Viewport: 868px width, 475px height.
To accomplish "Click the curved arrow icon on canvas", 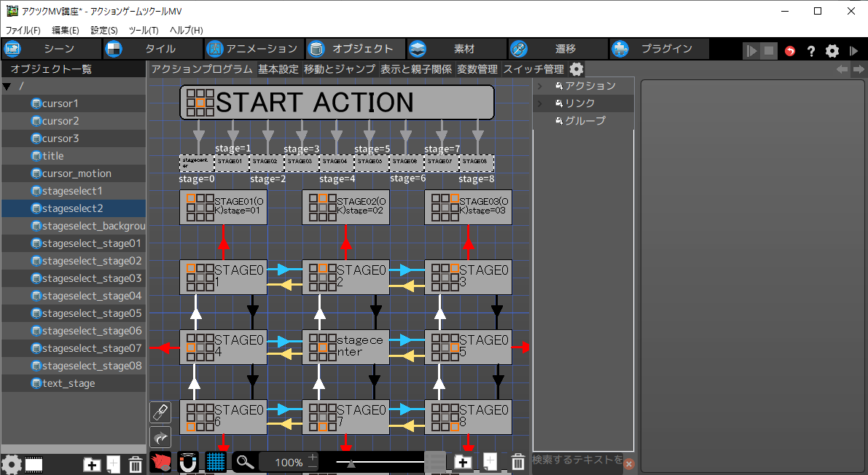I will [160, 437].
